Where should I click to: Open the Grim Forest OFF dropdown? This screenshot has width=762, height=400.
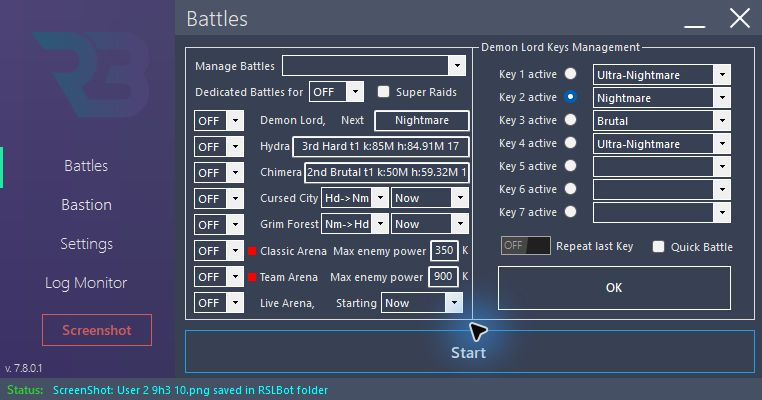tap(219, 225)
